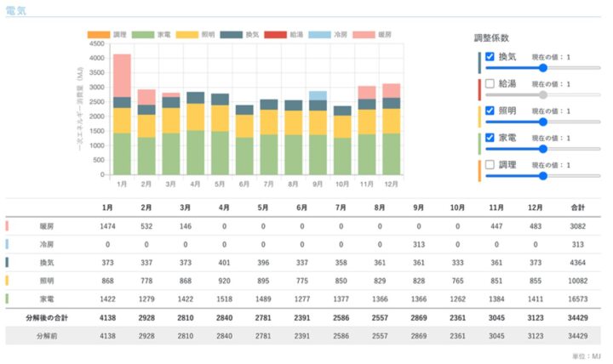
Task: Click the 換気 coefficient slider handle
Action: [542, 68]
